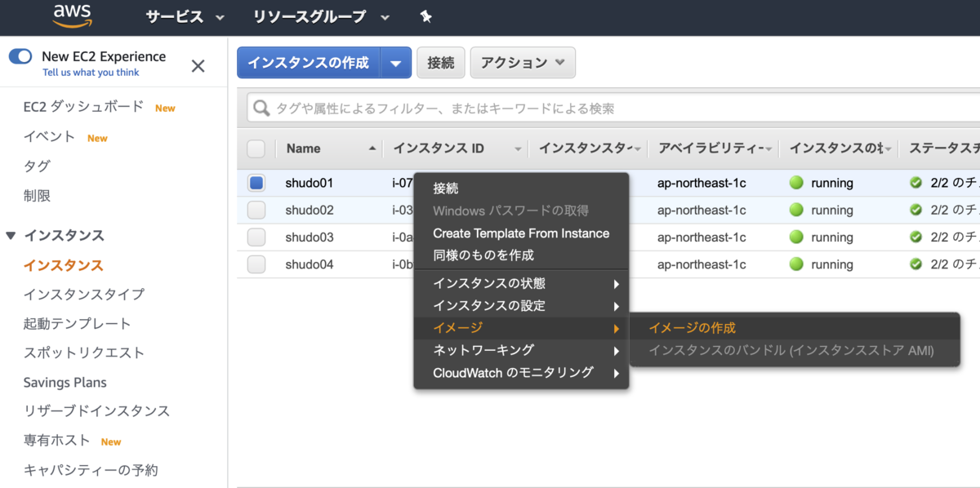980x488 pixels.
Task: Uncheck the shudo01 instance checkbox
Action: (256, 183)
